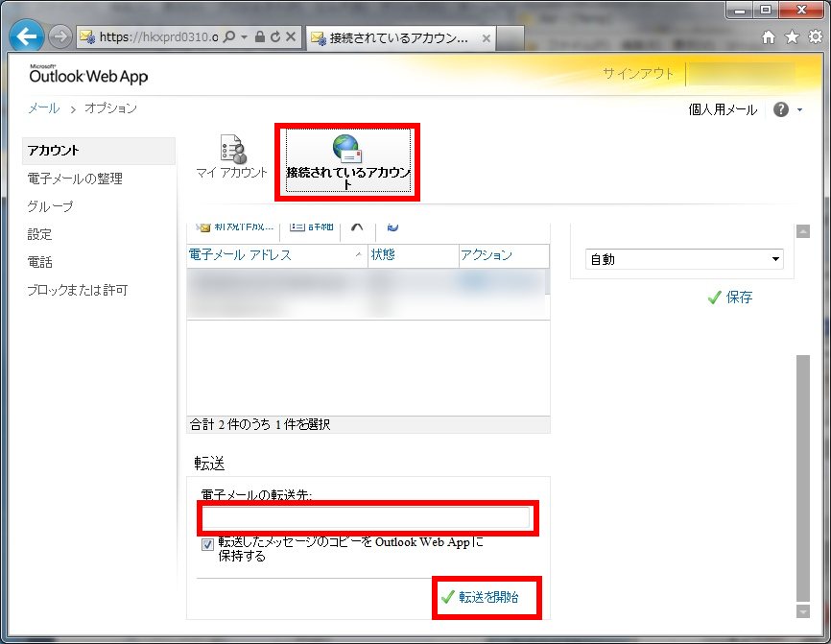Image resolution: width=831 pixels, height=644 pixels.
Task: Open グループ in the sidebar
Action: 50,206
